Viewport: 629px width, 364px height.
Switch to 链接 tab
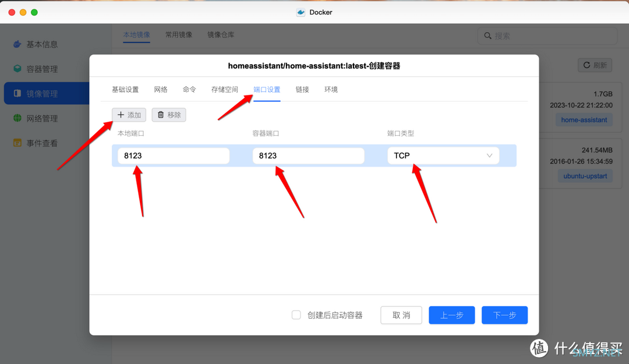click(302, 90)
